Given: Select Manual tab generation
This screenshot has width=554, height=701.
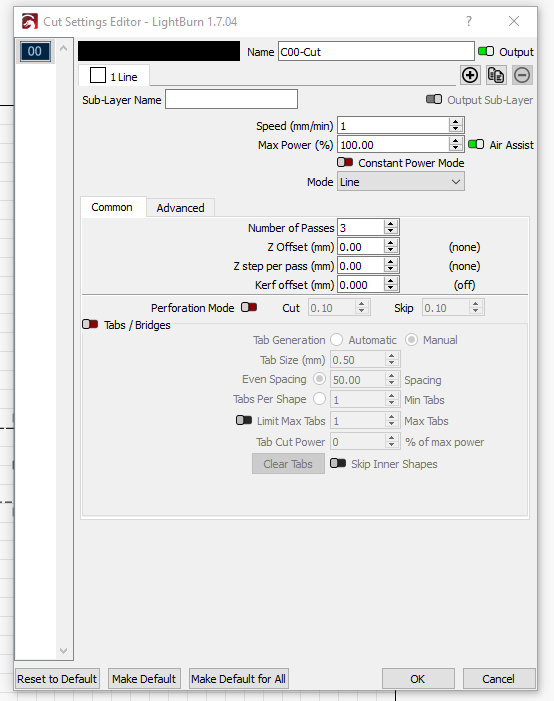Looking at the screenshot, I should pos(411,340).
